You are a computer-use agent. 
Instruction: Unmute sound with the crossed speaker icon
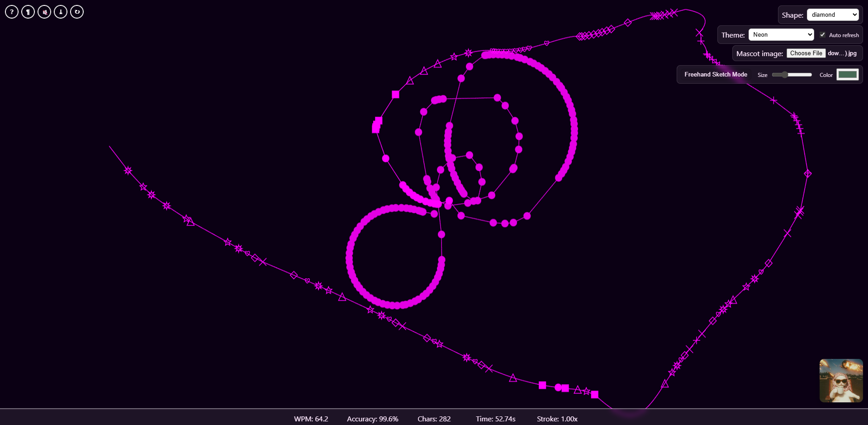point(44,12)
